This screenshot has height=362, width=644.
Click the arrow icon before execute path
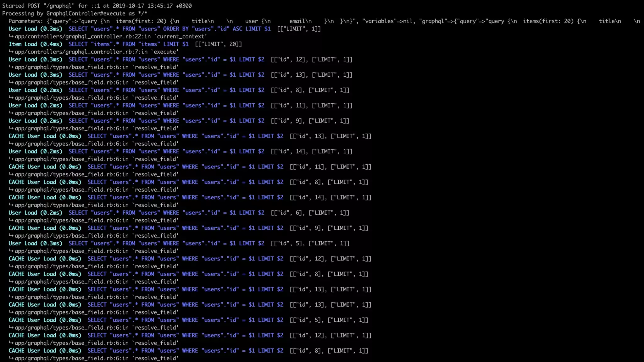(11, 52)
